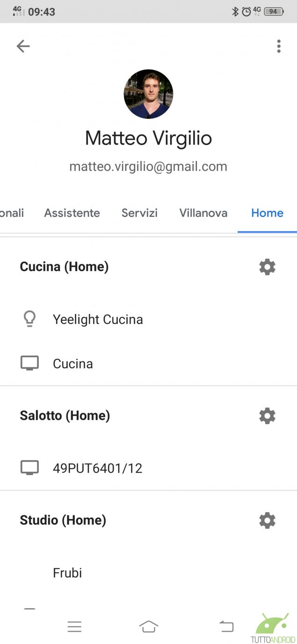Open Salotto (Home) room settings gear
This screenshot has width=297, height=644.
(x=267, y=416)
